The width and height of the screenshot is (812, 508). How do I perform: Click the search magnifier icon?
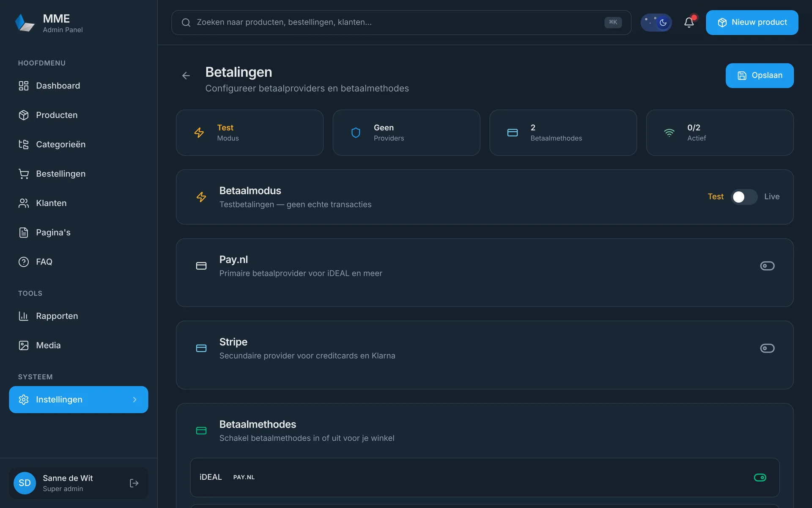click(186, 22)
